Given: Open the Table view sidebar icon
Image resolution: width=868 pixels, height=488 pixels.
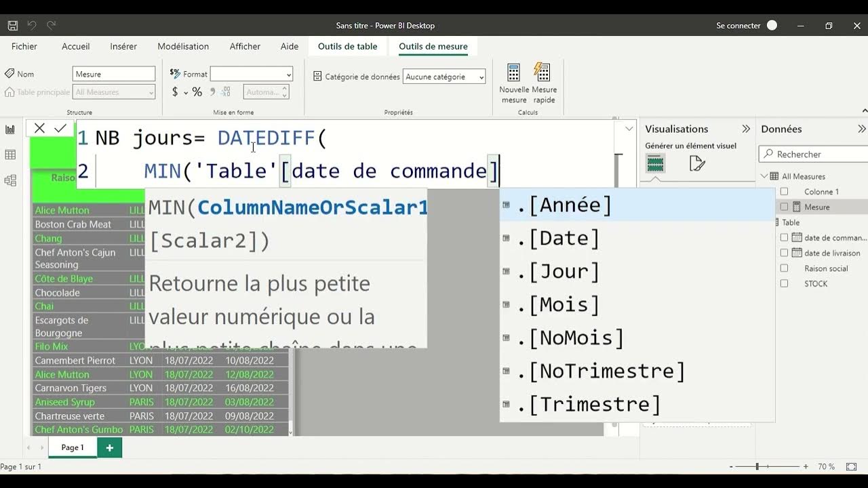Looking at the screenshot, I should click(10, 155).
